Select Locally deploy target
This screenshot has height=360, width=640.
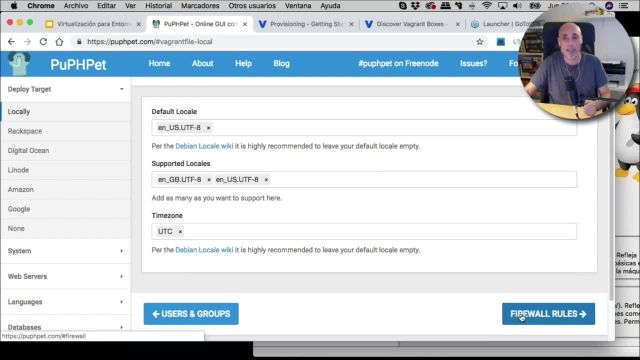[65, 111]
